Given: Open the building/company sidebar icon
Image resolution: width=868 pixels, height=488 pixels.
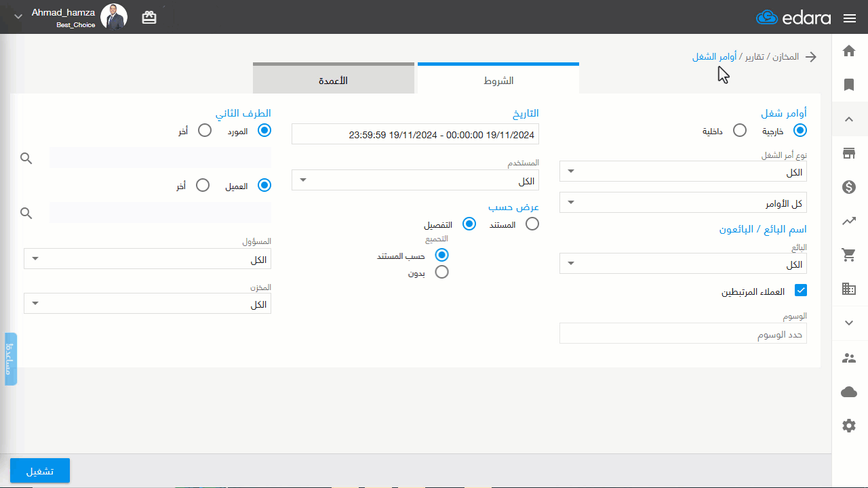Looking at the screenshot, I should [848, 289].
